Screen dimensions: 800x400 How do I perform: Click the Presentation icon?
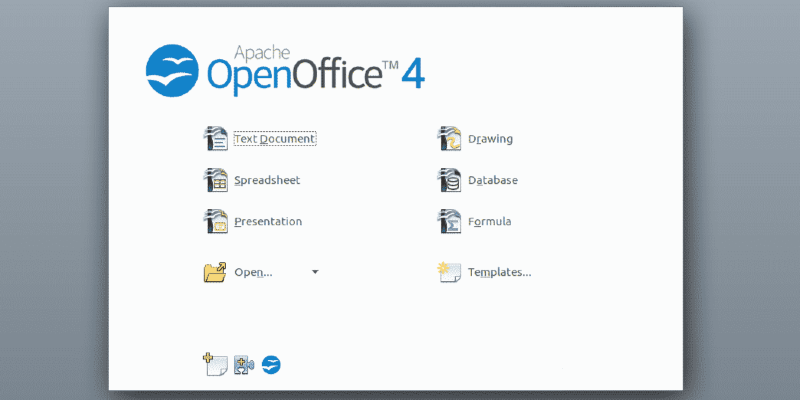(215, 221)
